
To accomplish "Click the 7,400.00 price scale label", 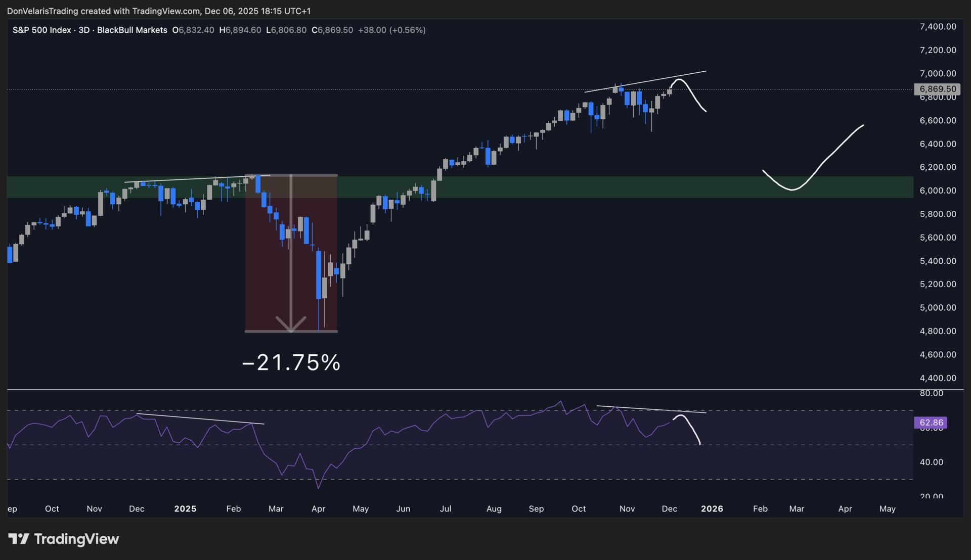I will point(938,27).
